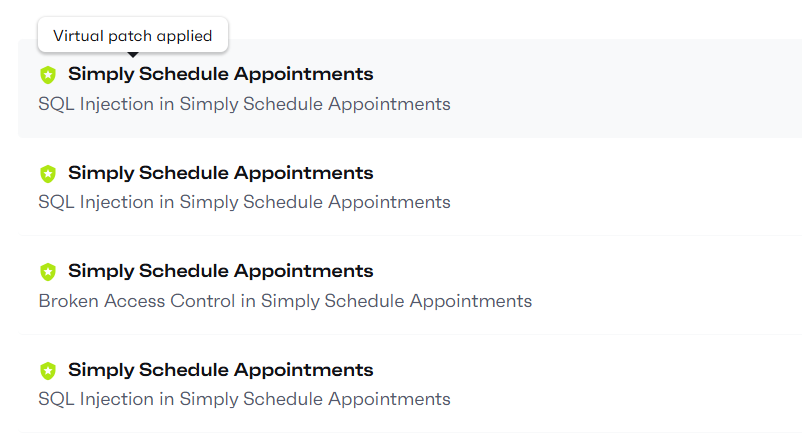Select the last row's SQL Injection description
The width and height of the screenshot is (802, 439).
[x=244, y=399]
